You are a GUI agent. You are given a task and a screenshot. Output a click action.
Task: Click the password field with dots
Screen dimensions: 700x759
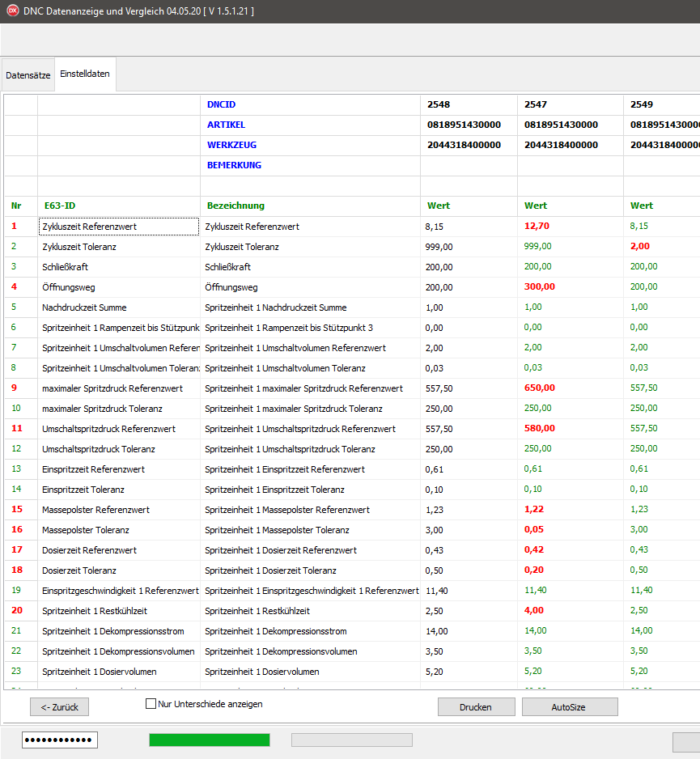[x=60, y=740]
